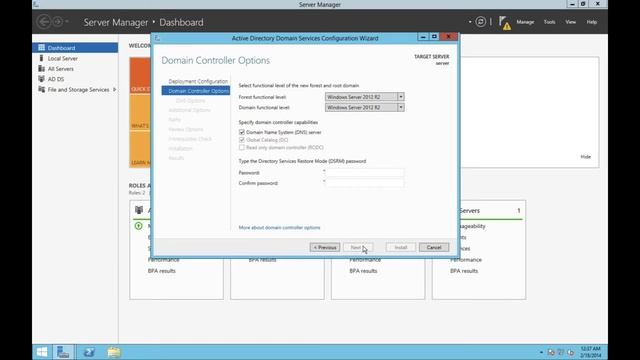This screenshot has height=360, width=640.
Task: Open the Windows Start button
Action: (42, 352)
